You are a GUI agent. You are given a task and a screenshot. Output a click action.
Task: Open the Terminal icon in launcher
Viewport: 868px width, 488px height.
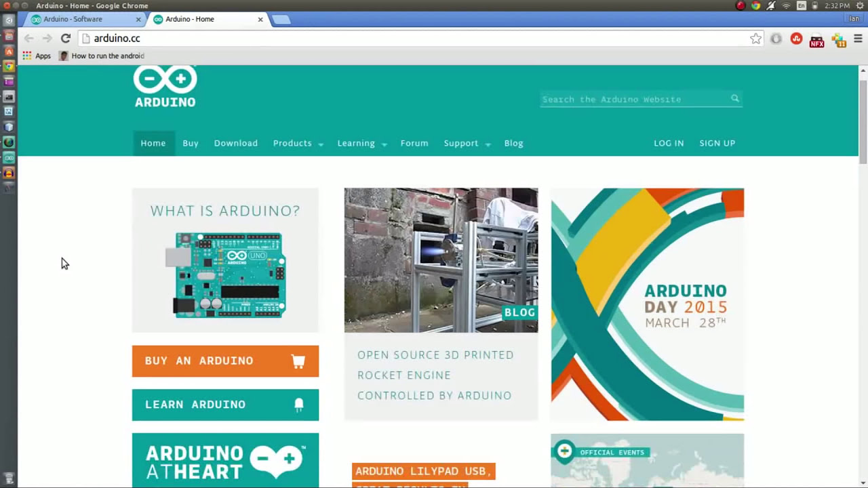point(9,96)
